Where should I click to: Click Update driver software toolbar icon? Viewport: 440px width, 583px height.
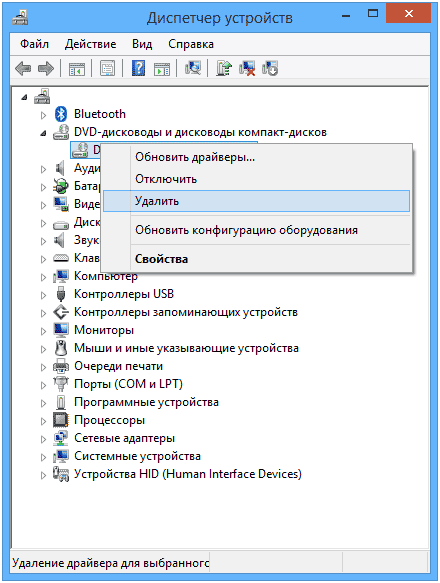224,68
